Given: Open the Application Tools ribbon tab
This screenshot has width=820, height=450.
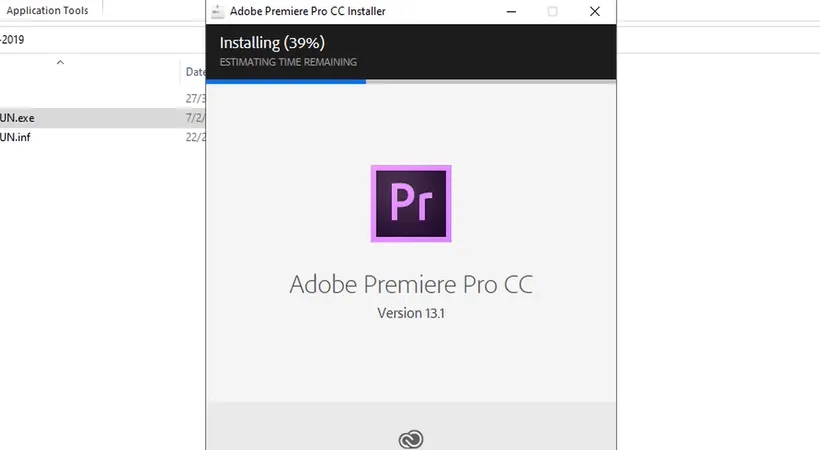Looking at the screenshot, I should [46, 11].
